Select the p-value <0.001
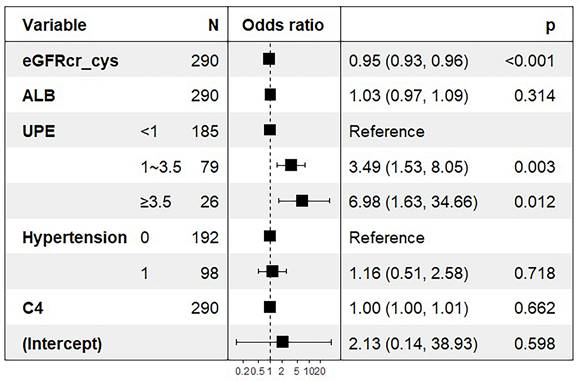The height and width of the screenshot is (381, 579). point(530,61)
